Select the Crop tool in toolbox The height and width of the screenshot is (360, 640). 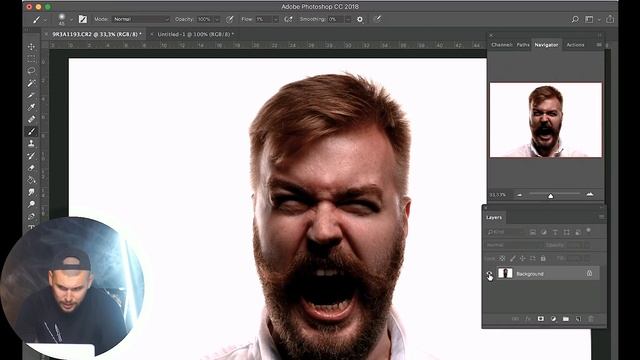click(31, 95)
